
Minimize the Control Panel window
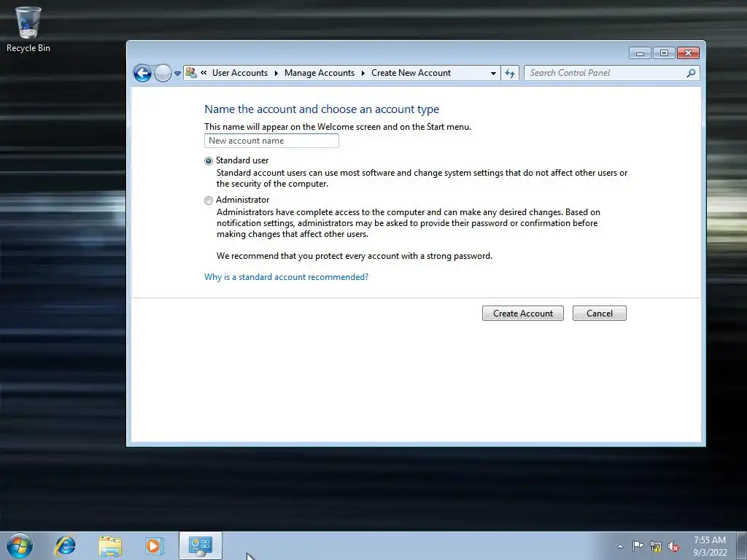coord(640,52)
